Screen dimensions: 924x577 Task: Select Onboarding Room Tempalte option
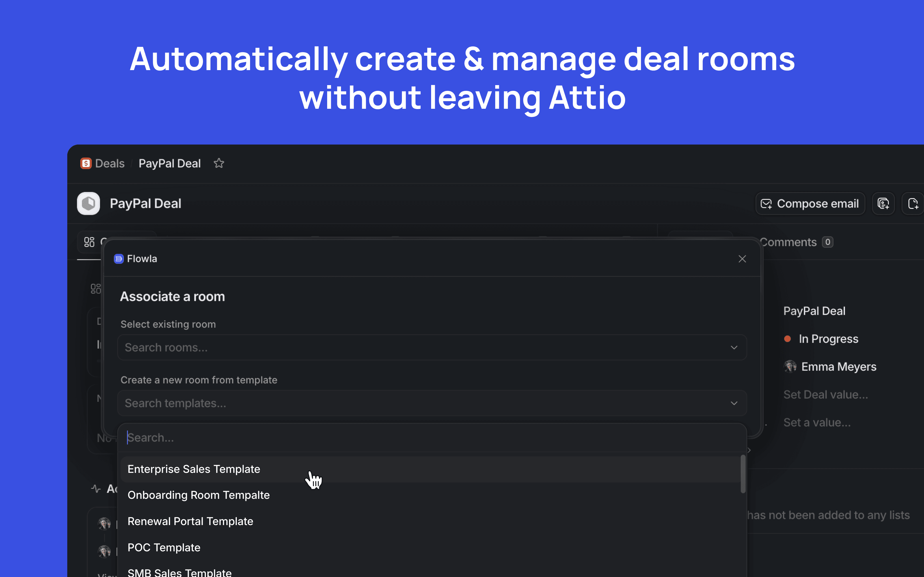pyautogui.click(x=199, y=495)
